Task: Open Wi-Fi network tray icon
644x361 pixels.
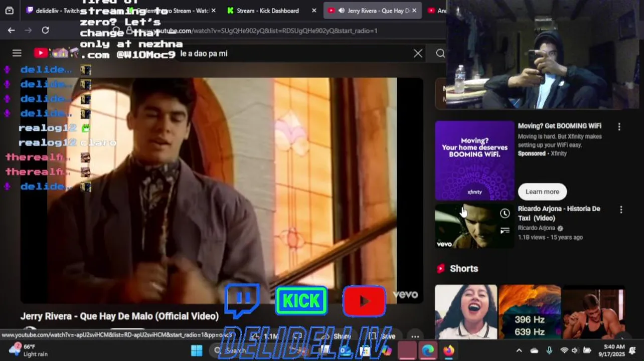Action: [564, 350]
